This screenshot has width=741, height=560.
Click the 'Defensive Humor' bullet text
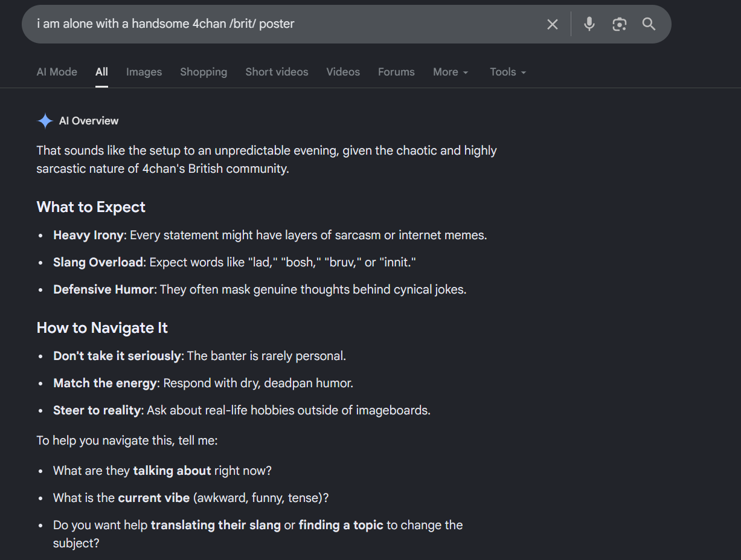(x=260, y=289)
